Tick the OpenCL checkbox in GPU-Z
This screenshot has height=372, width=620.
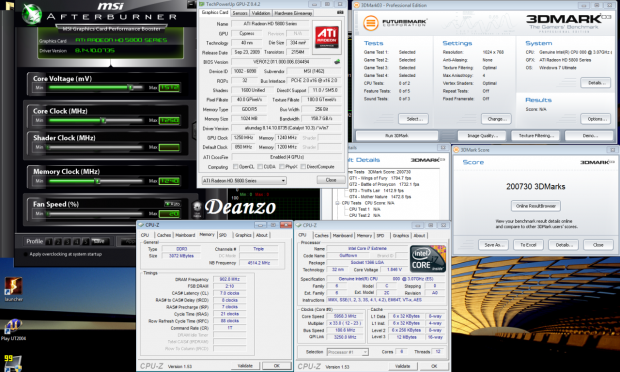236,167
